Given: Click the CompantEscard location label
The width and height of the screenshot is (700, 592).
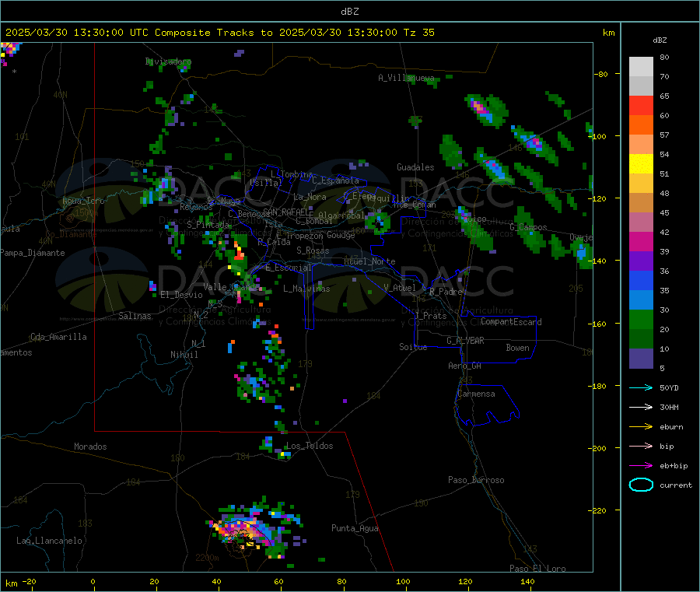Looking at the screenshot, I should tap(511, 322).
